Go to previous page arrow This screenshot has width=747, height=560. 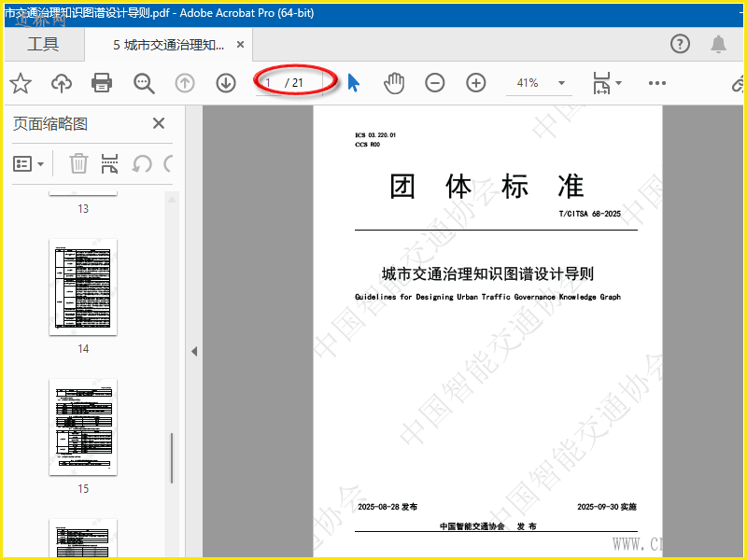[x=185, y=83]
